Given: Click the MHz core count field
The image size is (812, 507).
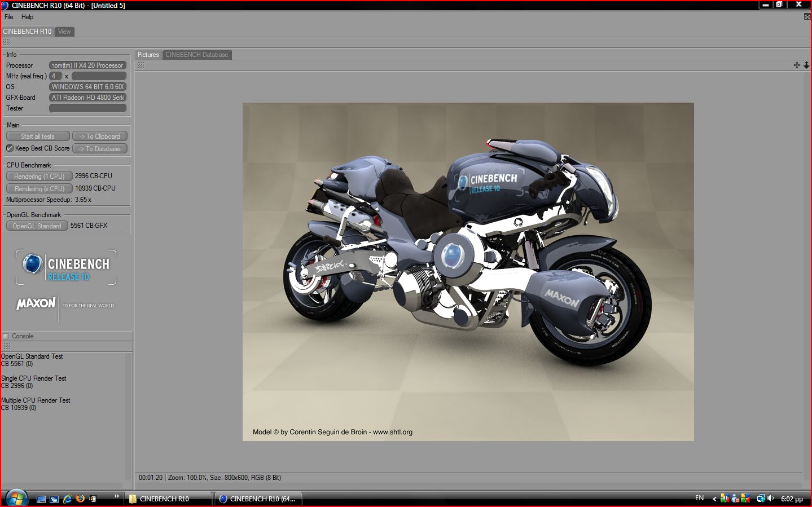Looking at the screenshot, I should 55,76.
